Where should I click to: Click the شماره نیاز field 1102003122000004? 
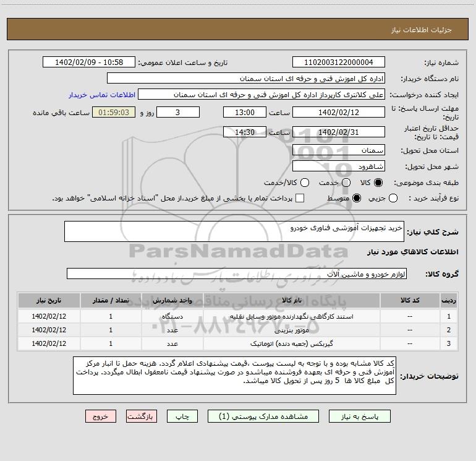click(x=339, y=62)
